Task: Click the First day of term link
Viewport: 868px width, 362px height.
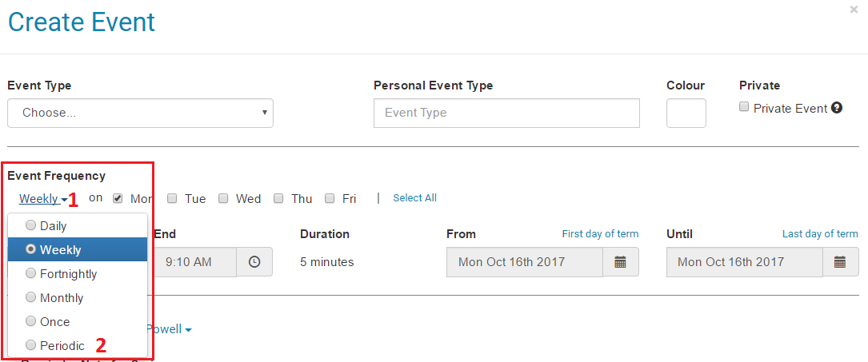Action: point(600,234)
